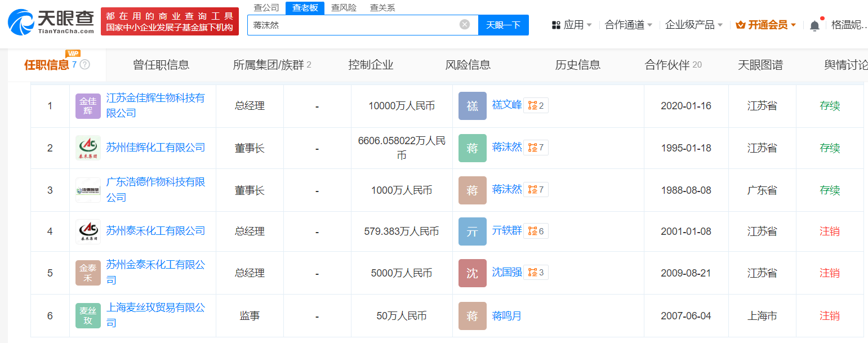Clear the search box text
868x343 pixels.
[465, 24]
